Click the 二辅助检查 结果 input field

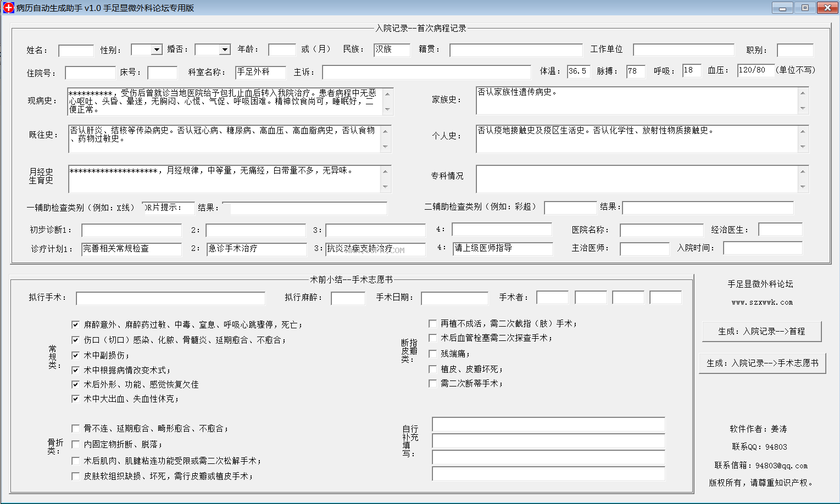coord(708,208)
